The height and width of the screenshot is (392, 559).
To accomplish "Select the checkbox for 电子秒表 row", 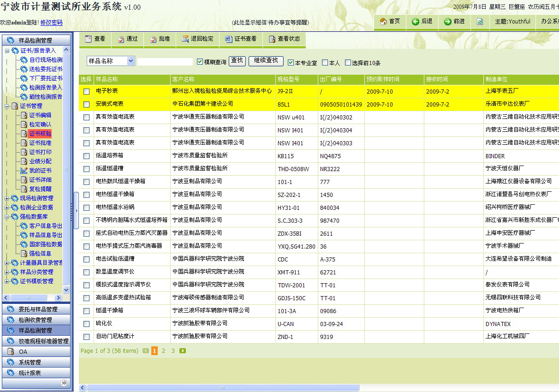I will pos(86,92).
